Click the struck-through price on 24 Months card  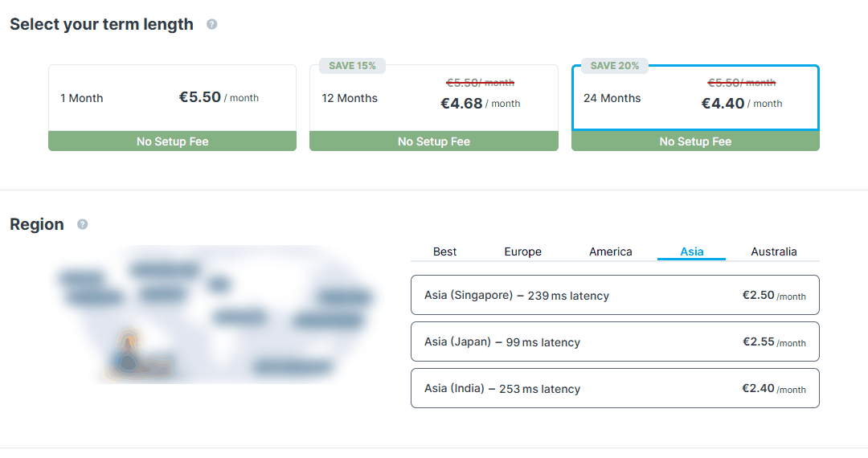742,83
